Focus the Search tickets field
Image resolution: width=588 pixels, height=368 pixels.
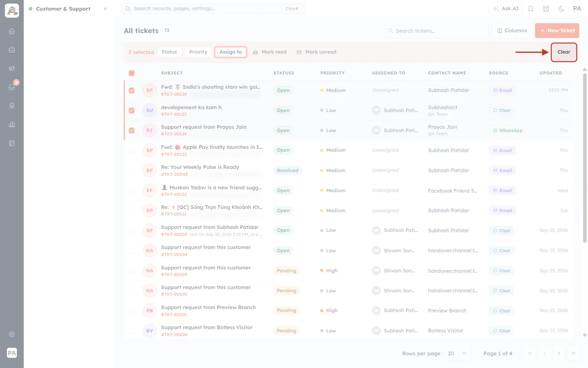[437, 31]
